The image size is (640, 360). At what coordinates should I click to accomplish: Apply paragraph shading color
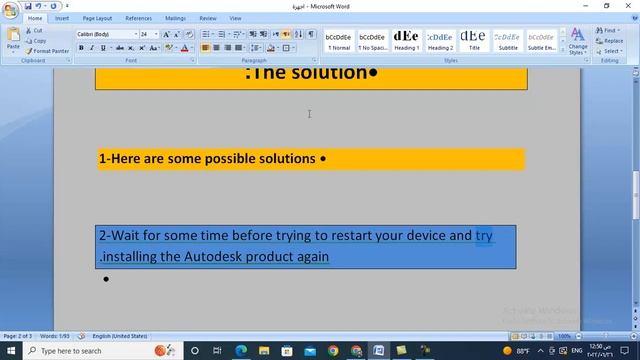coord(270,48)
